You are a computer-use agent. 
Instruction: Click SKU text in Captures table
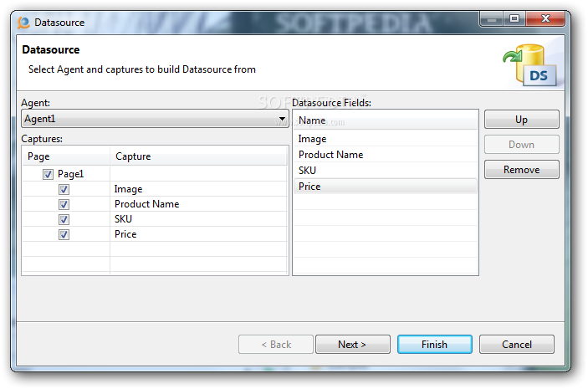pyautogui.click(x=123, y=219)
